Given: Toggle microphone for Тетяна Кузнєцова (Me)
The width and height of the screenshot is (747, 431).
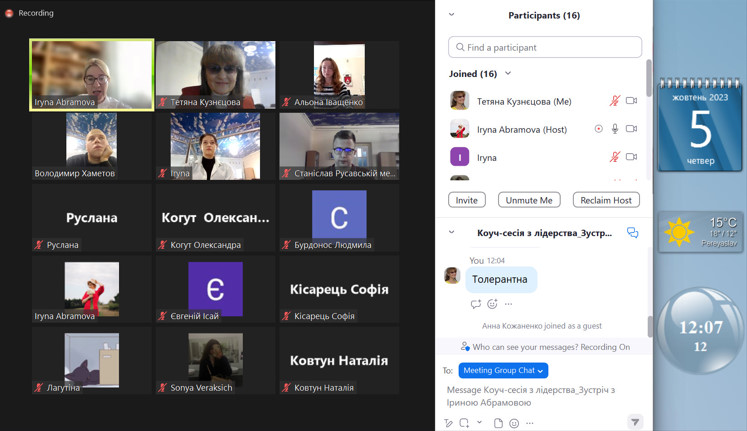Looking at the screenshot, I should point(615,100).
